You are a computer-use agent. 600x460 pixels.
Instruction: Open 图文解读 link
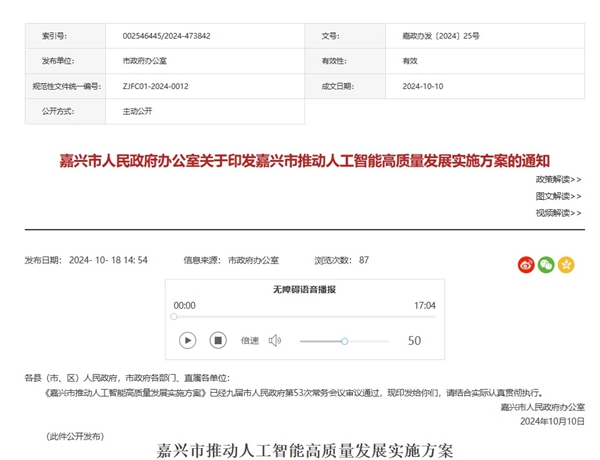(558, 196)
